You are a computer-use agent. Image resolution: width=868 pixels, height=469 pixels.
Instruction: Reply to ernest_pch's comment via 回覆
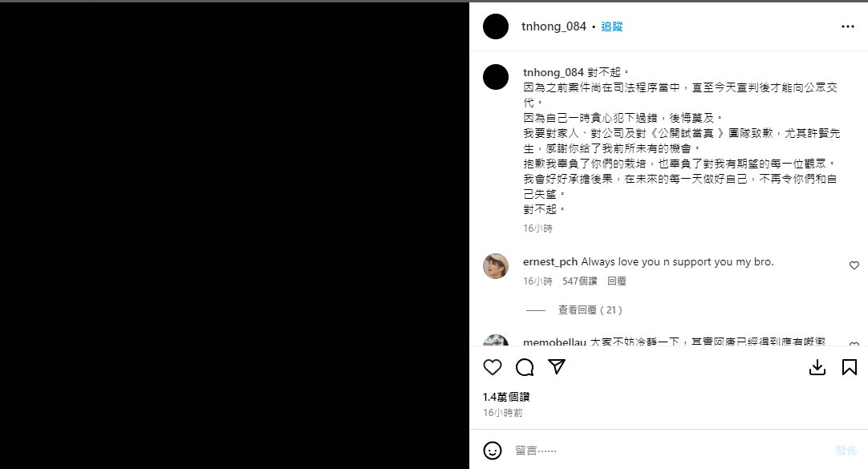click(x=617, y=281)
